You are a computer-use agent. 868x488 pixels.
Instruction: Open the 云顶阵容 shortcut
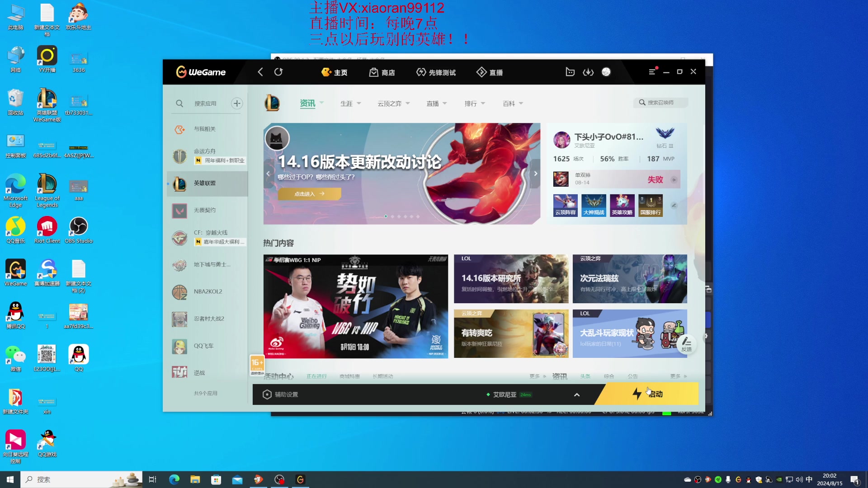(566, 206)
